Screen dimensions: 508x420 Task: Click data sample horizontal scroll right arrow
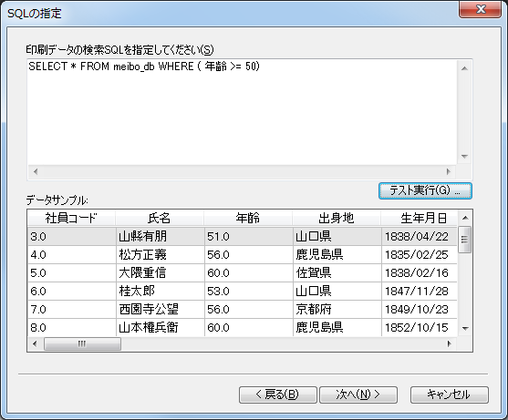[x=450, y=343]
